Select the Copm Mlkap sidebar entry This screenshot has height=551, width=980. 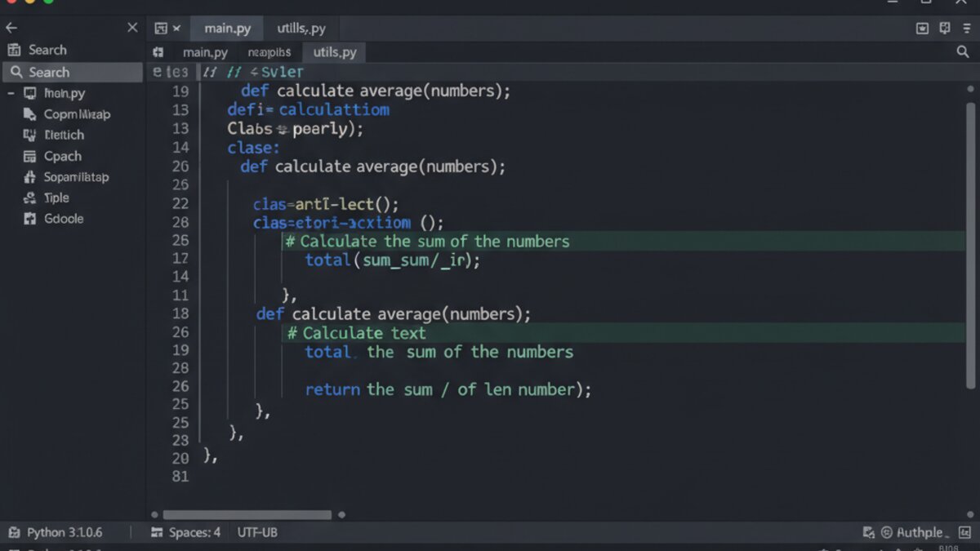pyautogui.click(x=77, y=114)
